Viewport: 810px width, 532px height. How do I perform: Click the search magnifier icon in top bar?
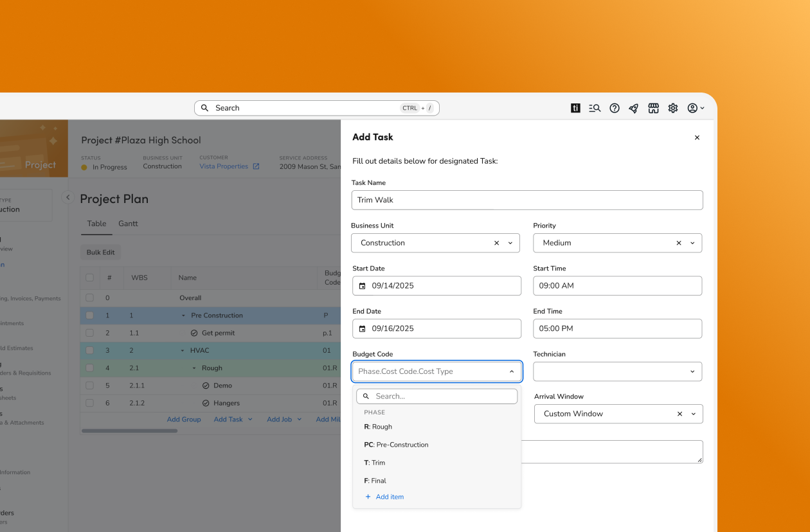point(204,108)
